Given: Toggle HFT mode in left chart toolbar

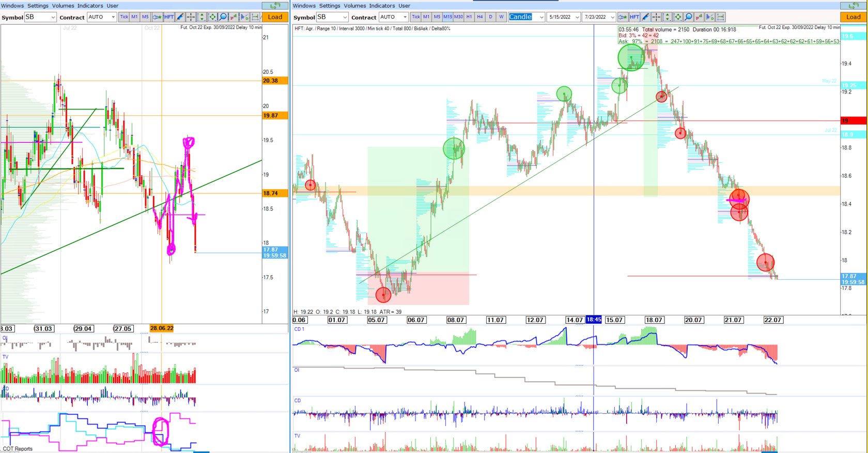Looking at the screenshot, I should [169, 17].
